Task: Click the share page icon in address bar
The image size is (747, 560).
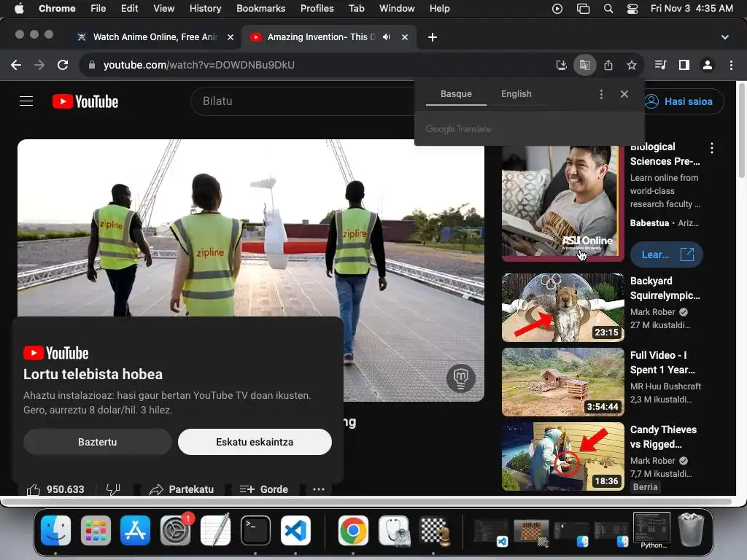Action: 608,65
